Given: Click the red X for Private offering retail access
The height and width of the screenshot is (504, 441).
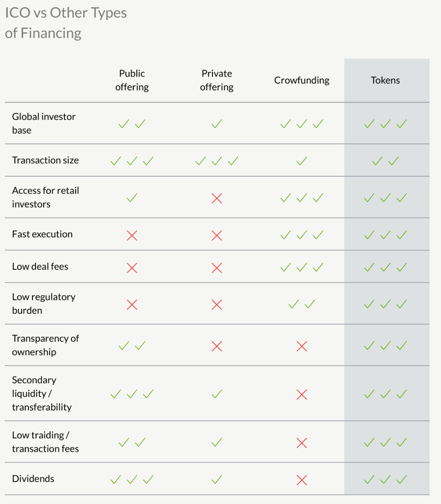Looking at the screenshot, I should point(216,198).
